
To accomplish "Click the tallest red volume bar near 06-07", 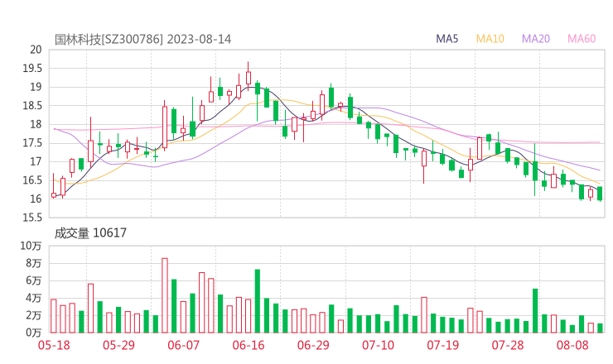I will tap(165, 295).
